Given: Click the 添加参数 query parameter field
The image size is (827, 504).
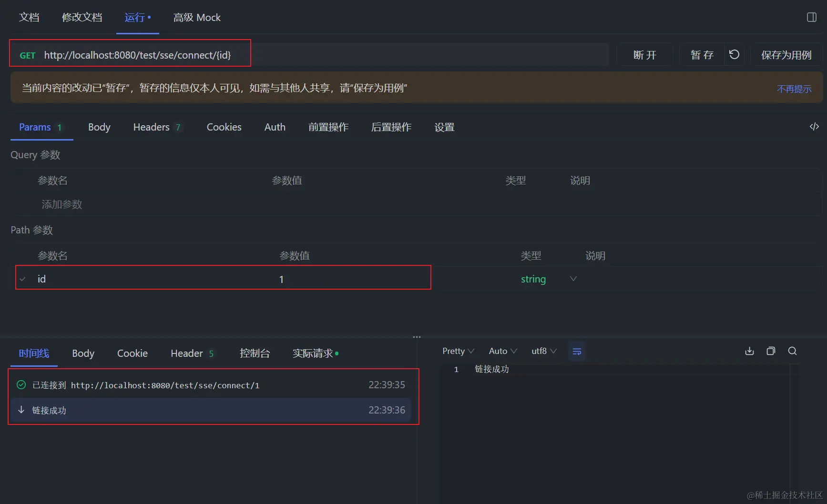Looking at the screenshot, I should tap(62, 204).
